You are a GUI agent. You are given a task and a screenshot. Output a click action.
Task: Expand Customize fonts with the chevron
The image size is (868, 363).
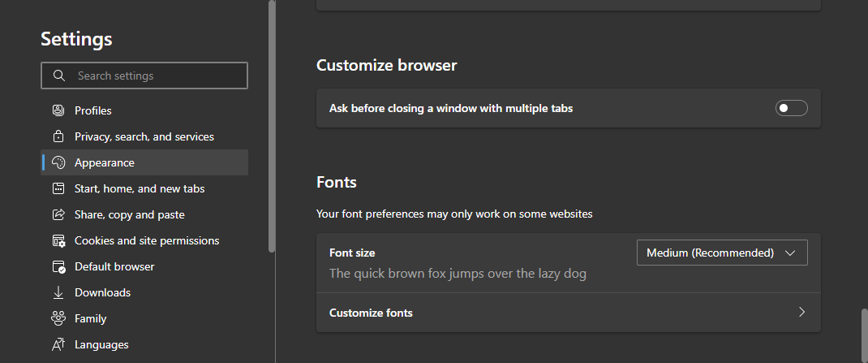[801, 313]
